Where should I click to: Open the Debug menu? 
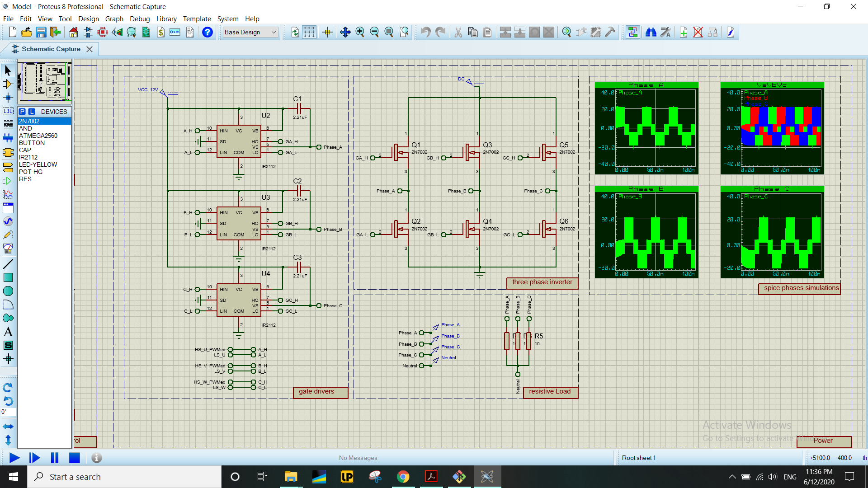pyautogui.click(x=139, y=19)
